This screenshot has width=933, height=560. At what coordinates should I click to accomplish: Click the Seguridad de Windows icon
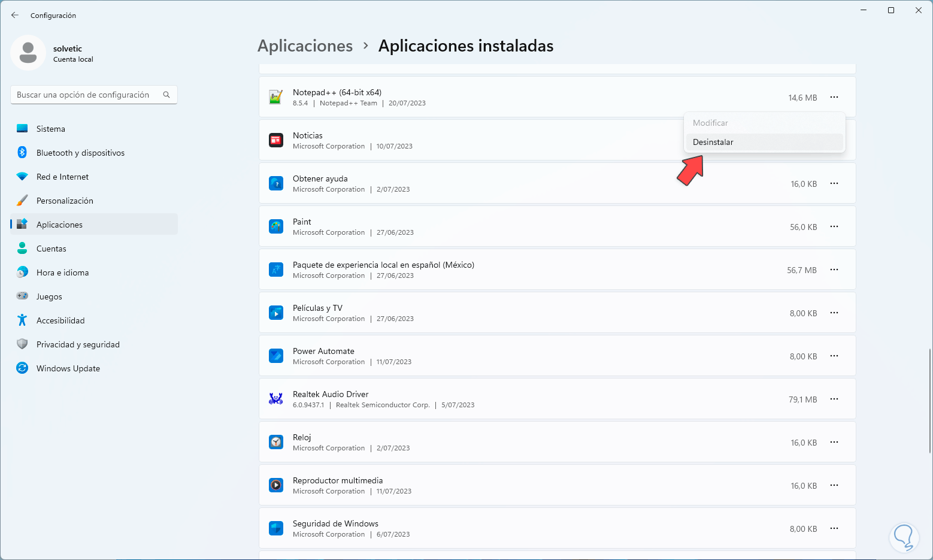point(275,528)
